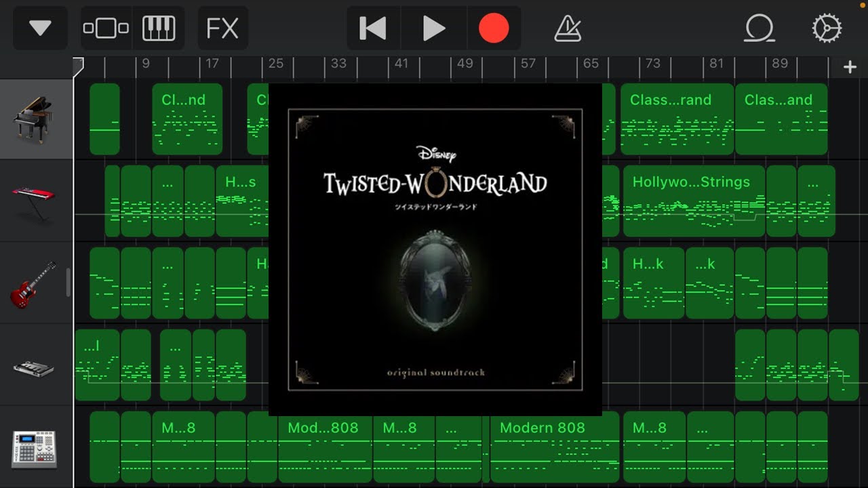Select the 'Modern 808' drum region
868x488 pixels.
tap(555, 447)
